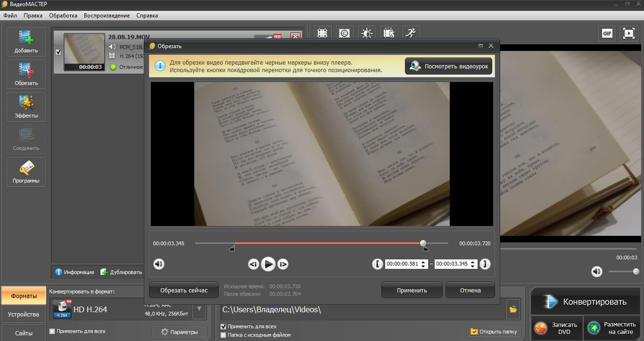Open the Обрезать trim tool in sidebar
This screenshot has width=644, height=341.
[26, 74]
